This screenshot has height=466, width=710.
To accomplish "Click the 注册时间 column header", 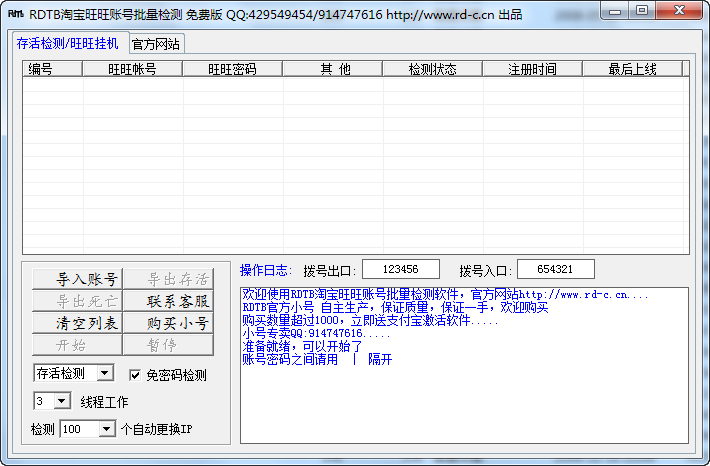I will (x=532, y=69).
